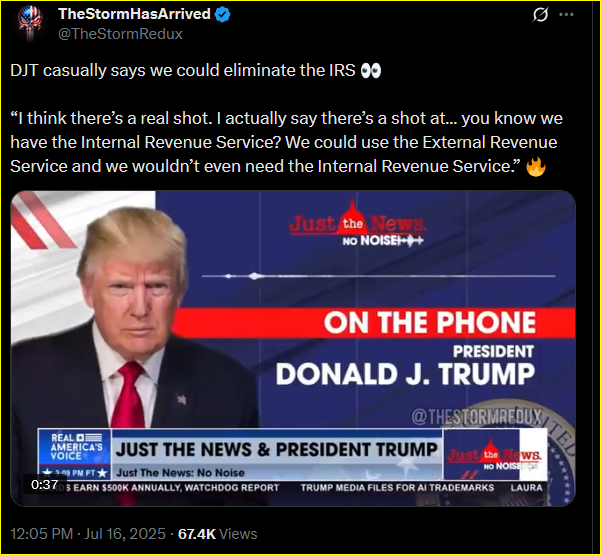The image size is (601, 555).
Task: Open the Grok slashed-circle icon
Action: [540, 15]
